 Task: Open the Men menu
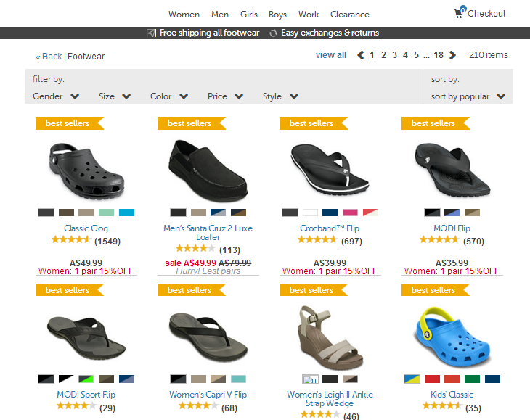(220, 15)
